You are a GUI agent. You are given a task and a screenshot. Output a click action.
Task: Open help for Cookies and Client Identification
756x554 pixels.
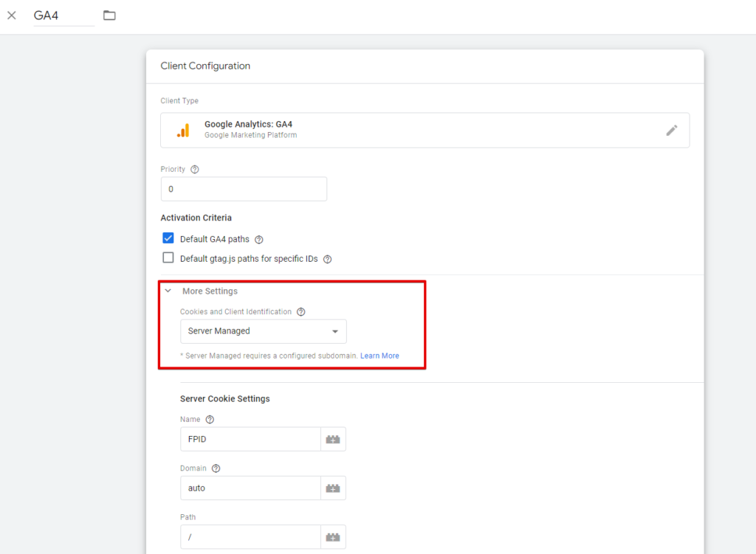pyautogui.click(x=301, y=312)
